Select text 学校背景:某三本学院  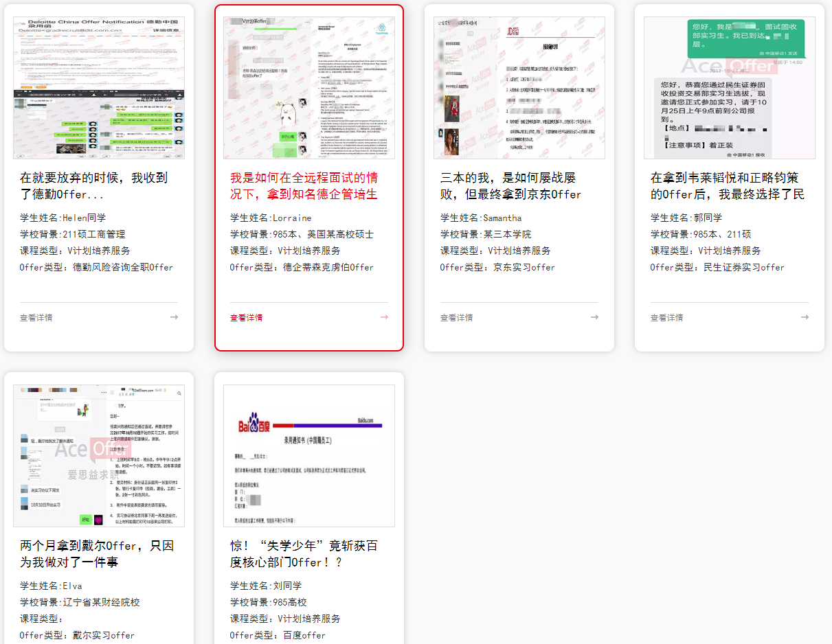(x=486, y=234)
